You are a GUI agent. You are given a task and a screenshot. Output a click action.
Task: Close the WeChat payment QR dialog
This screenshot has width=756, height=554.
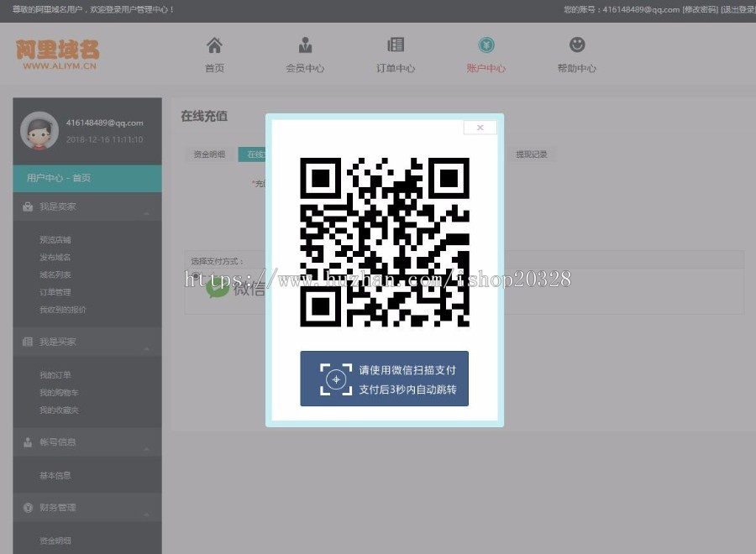pos(480,127)
